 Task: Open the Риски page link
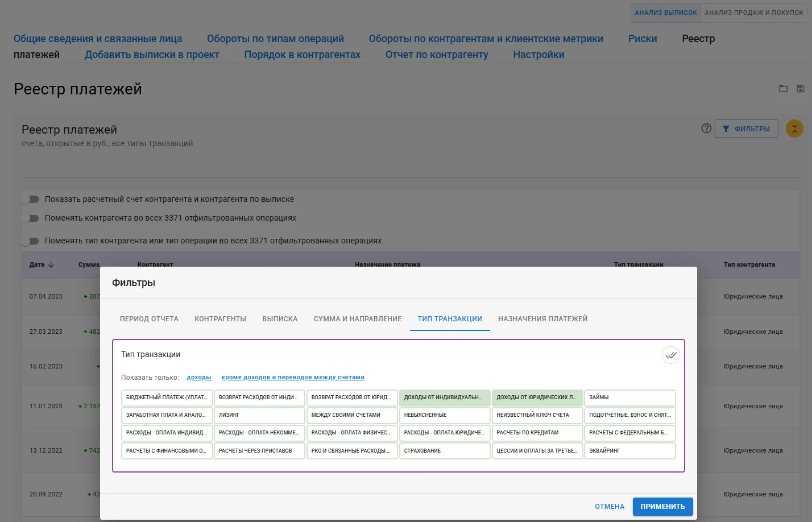pos(643,39)
